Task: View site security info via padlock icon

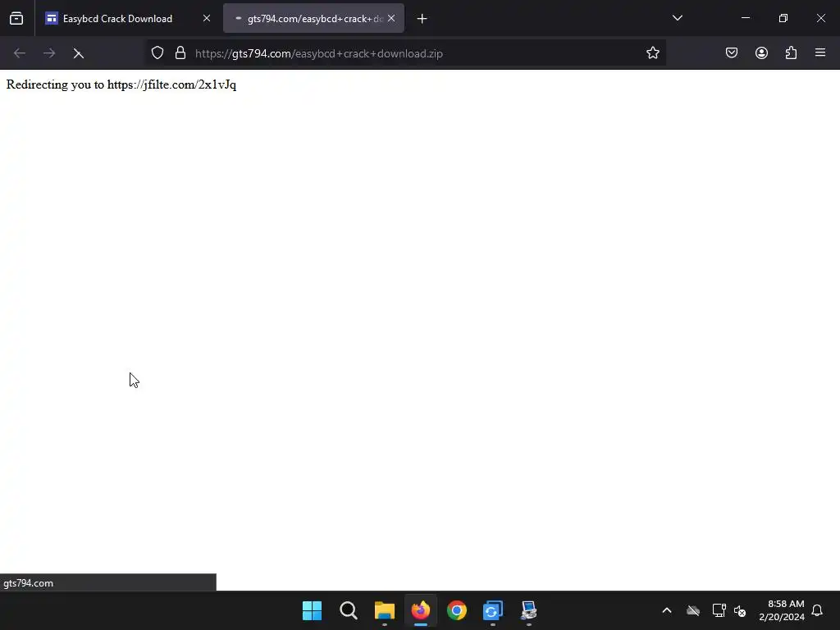Action: coord(180,53)
